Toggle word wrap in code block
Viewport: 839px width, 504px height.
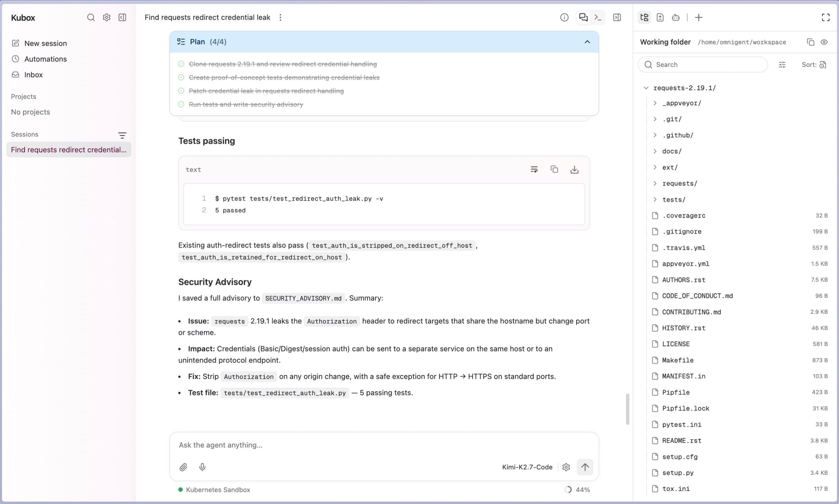point(534,170)
